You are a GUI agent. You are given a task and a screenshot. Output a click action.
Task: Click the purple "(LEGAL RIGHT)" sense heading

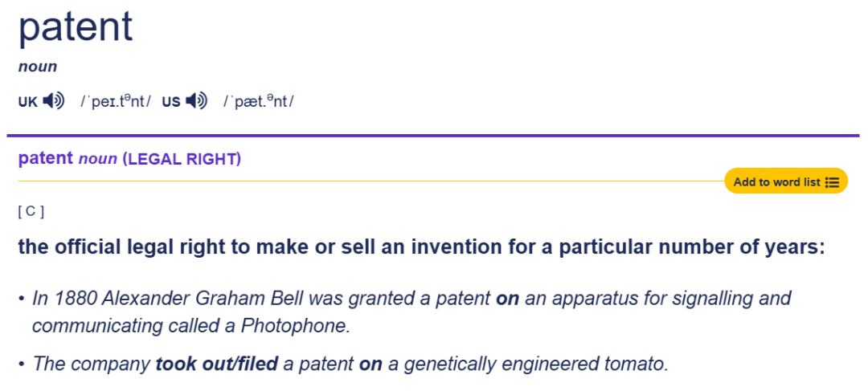pos(182,159)
